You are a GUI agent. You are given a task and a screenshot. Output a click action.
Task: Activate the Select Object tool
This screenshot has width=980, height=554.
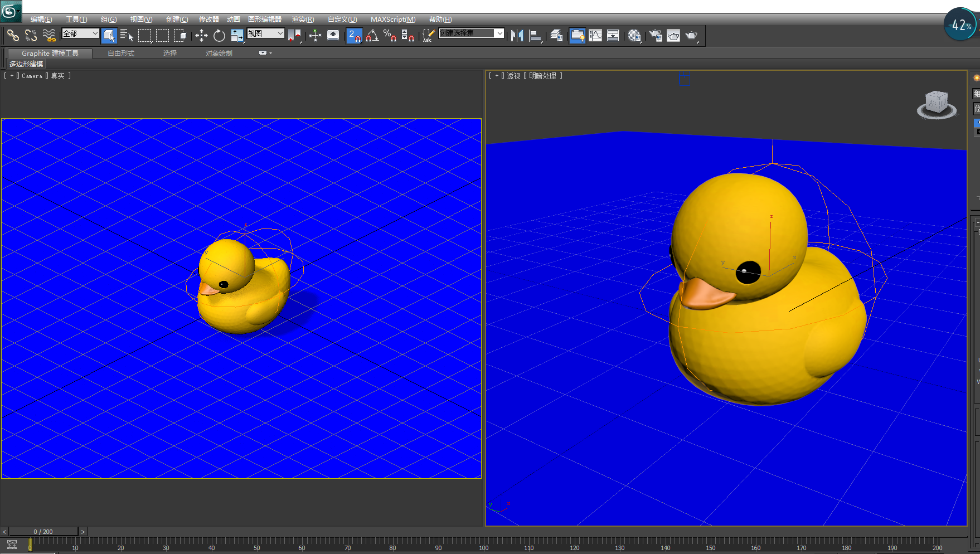(109, 36)
